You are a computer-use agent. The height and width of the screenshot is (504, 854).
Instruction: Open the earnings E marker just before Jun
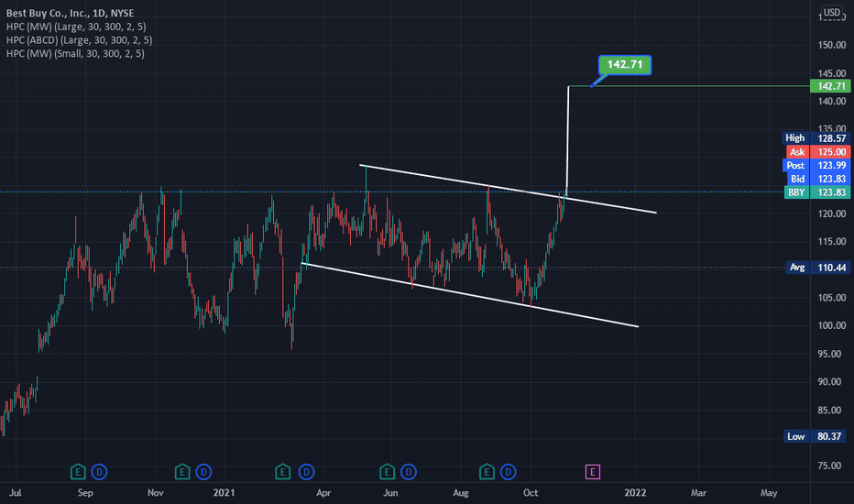388,472
